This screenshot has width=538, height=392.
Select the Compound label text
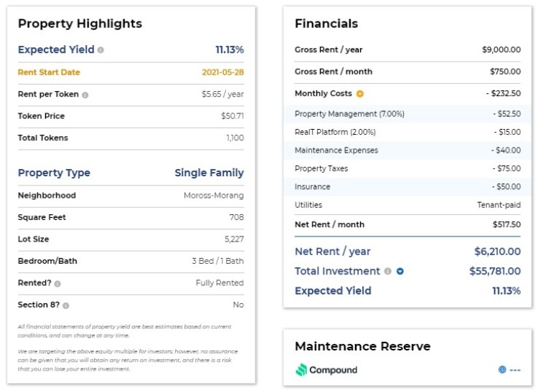(333, 370)
